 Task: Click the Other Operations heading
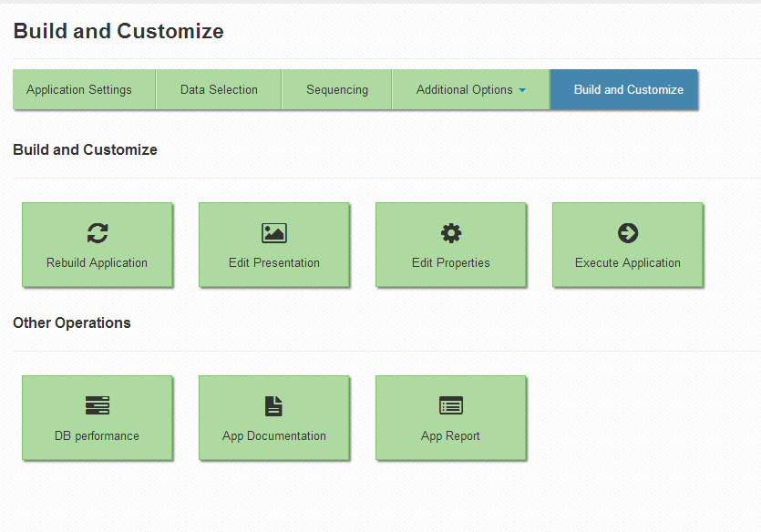72,323
